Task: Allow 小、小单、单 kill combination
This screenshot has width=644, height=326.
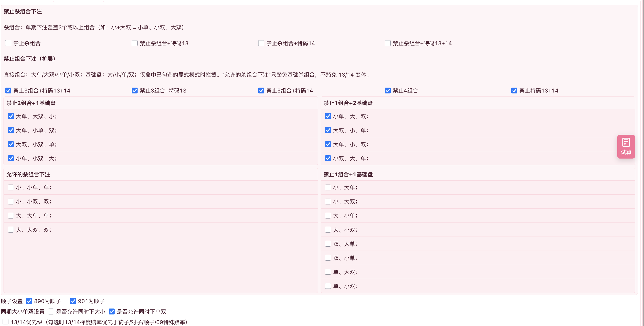Action: [11, 187]
